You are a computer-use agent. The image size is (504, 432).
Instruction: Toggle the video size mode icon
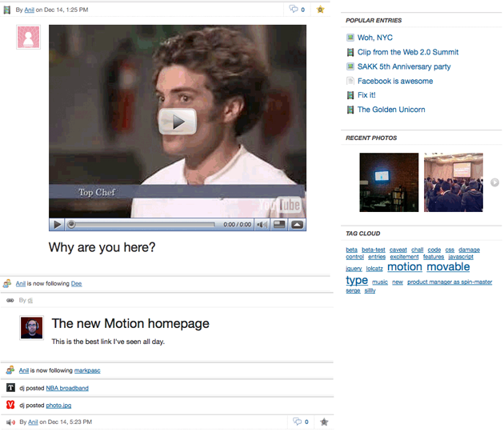(279, 225)
